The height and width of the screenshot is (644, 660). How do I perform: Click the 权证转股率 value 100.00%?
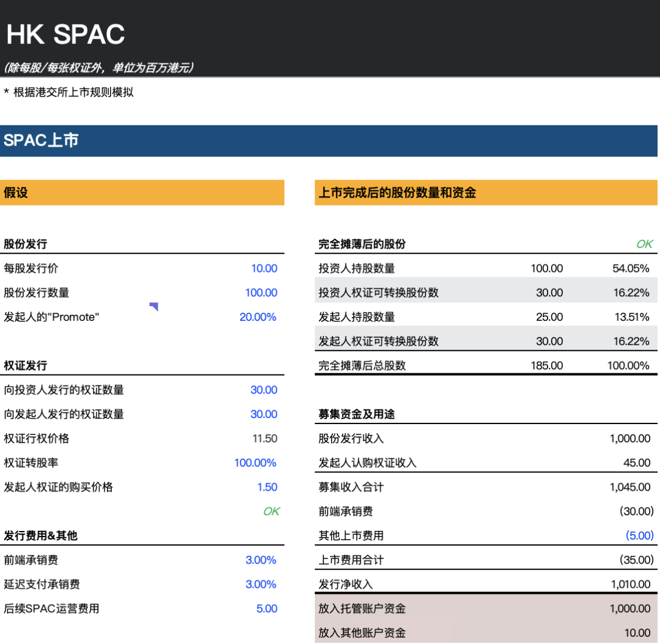pyautogui.click(x=255, y=463)
